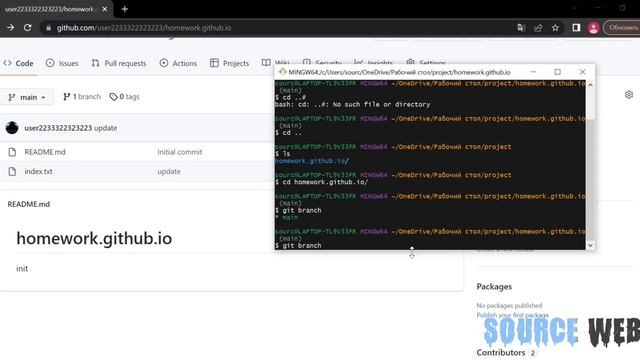
Task: Open the Actions tab
Action: (178, 63)
